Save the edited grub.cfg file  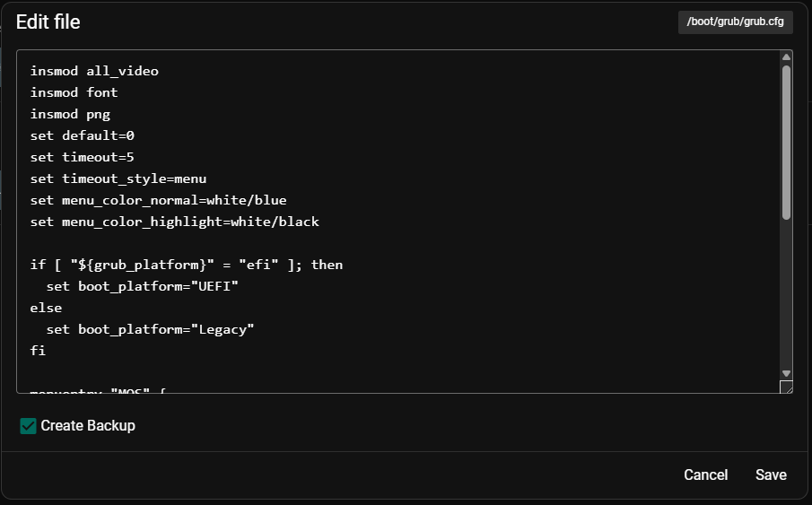point(771,475)
